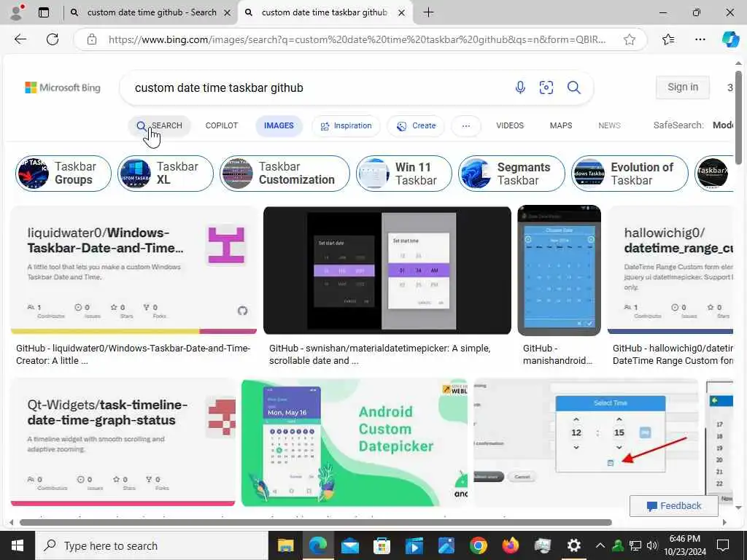This screenshot has height=560, width=747.
Task: View site information lock icon
Action: point(92,39)
